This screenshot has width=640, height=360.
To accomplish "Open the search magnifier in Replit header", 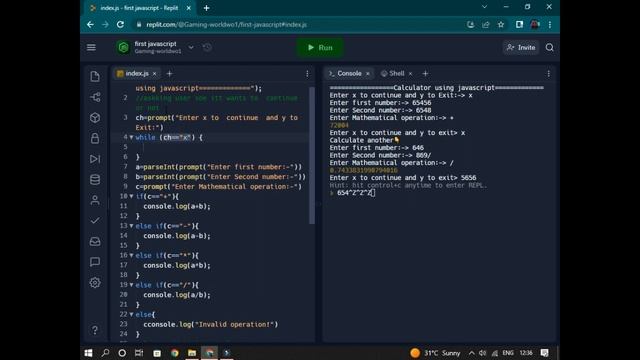I will coord(549,48).
